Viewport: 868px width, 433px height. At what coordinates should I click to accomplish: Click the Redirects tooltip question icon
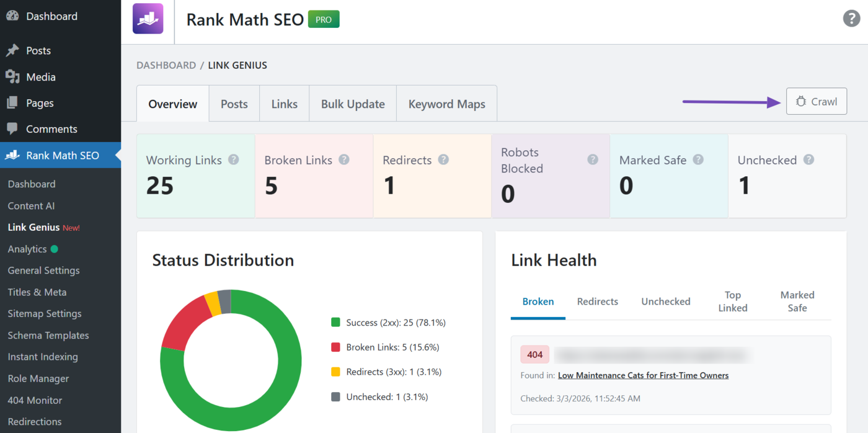point(443,159)
